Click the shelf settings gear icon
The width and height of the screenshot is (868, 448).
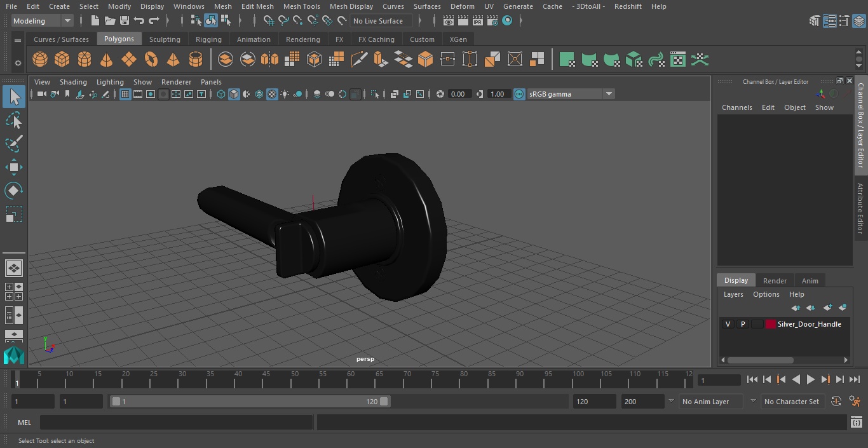(18, 63)
